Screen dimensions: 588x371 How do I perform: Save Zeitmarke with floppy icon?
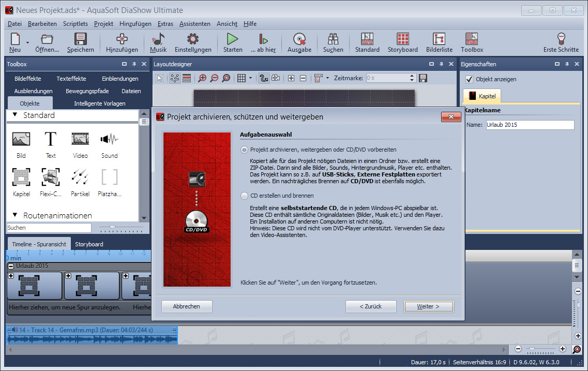423,78
